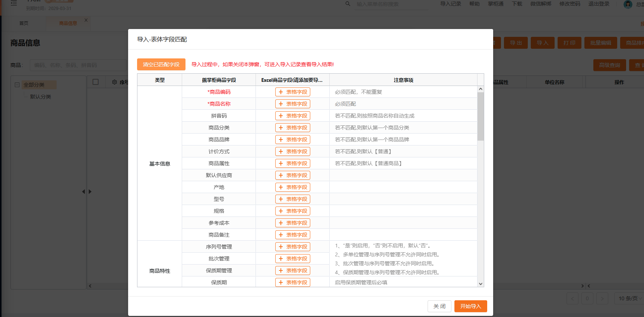Viewport: 644px width, 317px height.
Task: Toggle the select-all checkbox in product table
Action: coord(96,82)
